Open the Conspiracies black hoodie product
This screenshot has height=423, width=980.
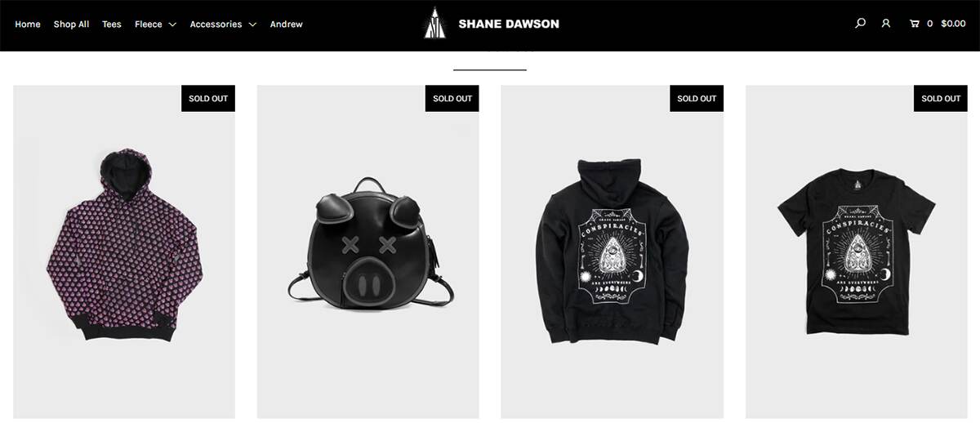point(612,252)
